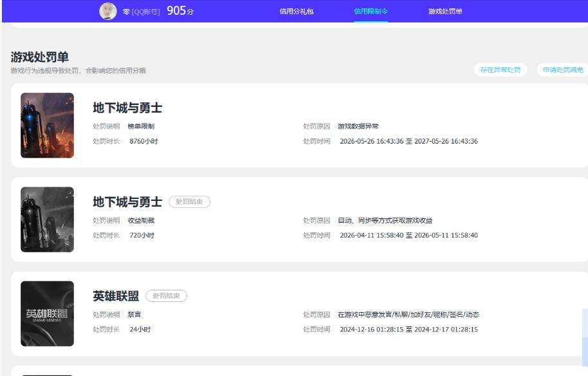Click 处罚结束 badge beside 英雄联盟
The width and height of the screenshot is (588, 376).
tap(166, 296)
